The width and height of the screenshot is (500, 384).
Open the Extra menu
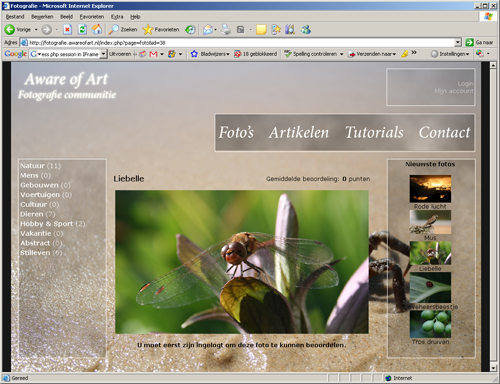[117, 17]
